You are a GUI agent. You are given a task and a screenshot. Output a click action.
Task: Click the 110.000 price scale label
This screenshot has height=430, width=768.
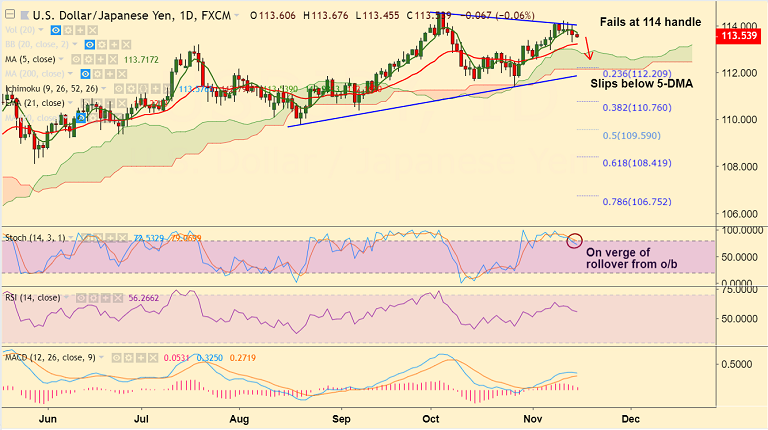click(738, 119)
